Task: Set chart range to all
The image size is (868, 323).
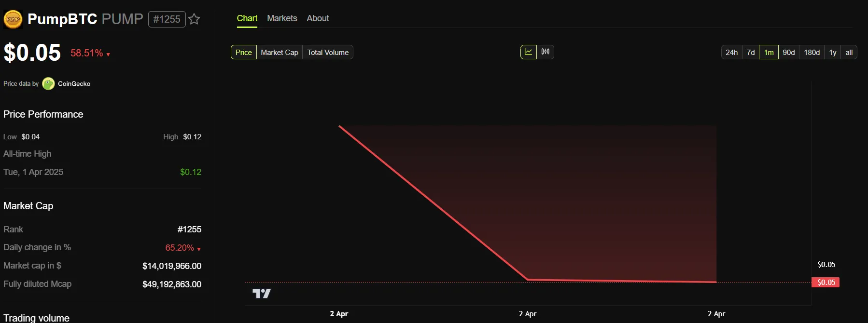Action: (849, 52)
